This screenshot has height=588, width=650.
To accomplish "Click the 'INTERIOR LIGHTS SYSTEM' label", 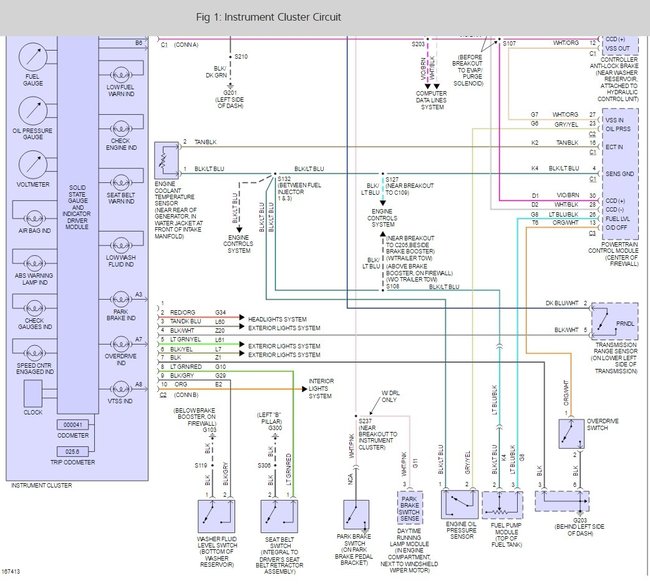I will [320, 389].
